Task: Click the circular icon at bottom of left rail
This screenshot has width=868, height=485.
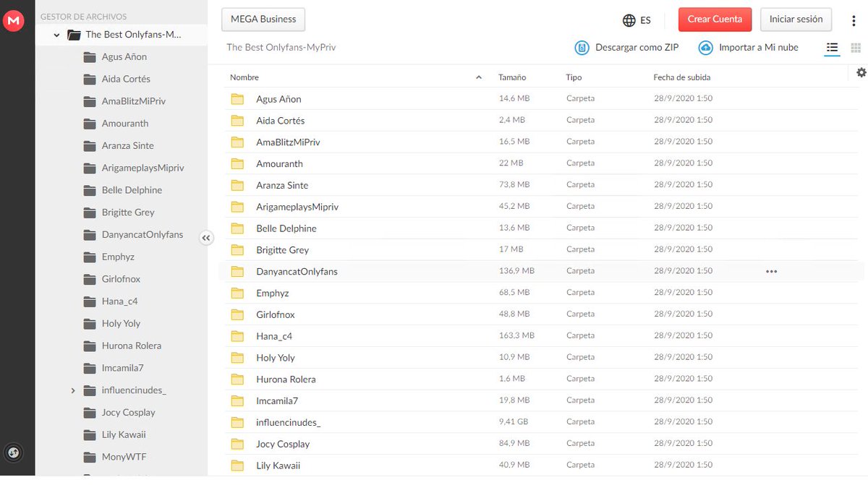Action: 14,453
